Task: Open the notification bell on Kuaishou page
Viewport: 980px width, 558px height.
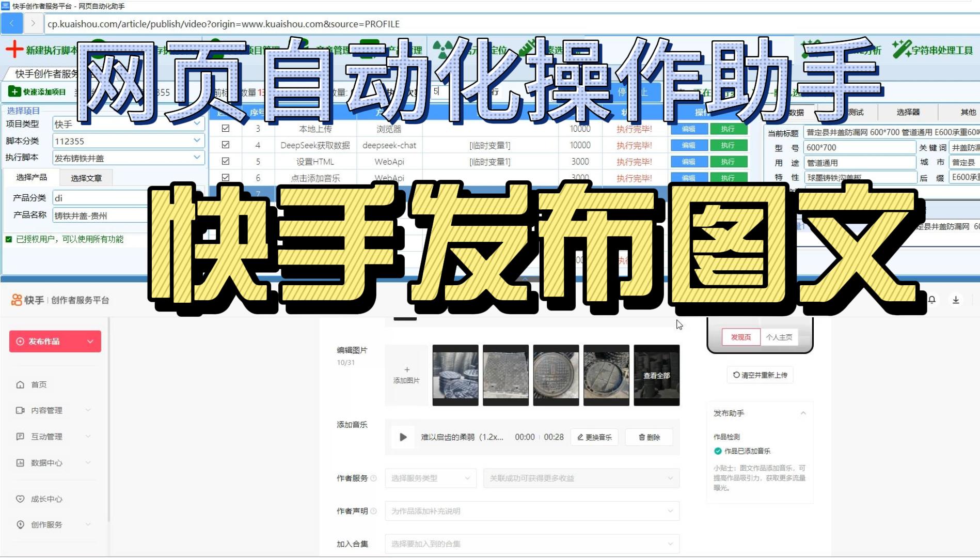Action: [931, 300]
